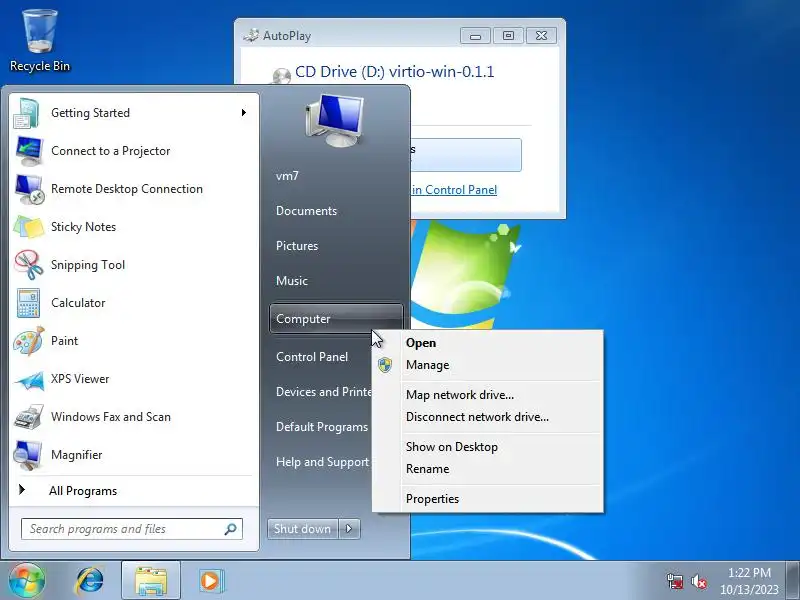This screenshot has width=800, height=600.
Task: Click the network status tray icon
Action: click(x=674, y=581)
